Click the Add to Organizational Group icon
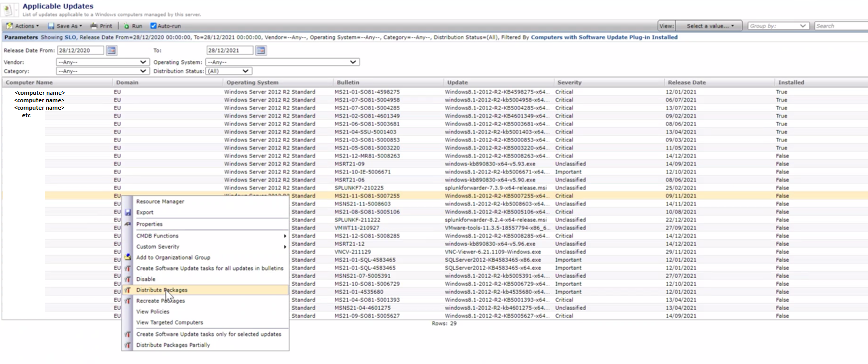Viewport: 868px width, 364px height. (128, 257)
